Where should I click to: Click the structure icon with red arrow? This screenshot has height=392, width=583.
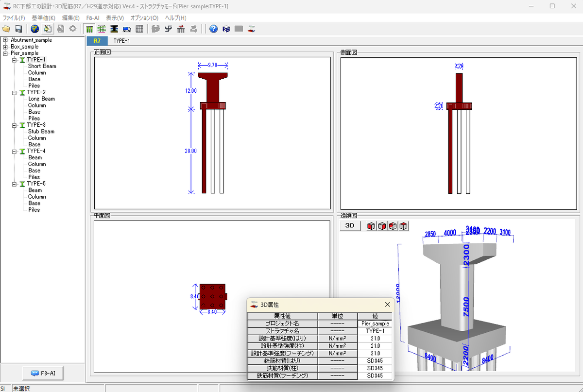[181, 29]
